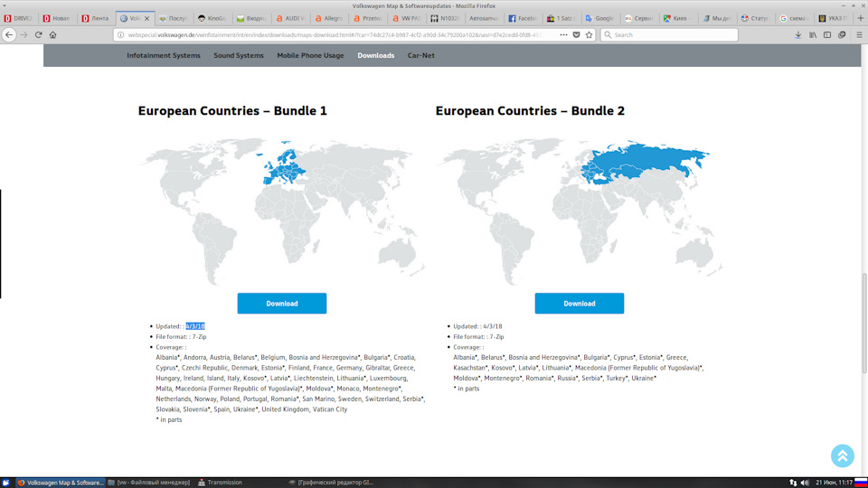Open the Library icon
This screenshot has width=868, height=488.
(x=813, y=35)
